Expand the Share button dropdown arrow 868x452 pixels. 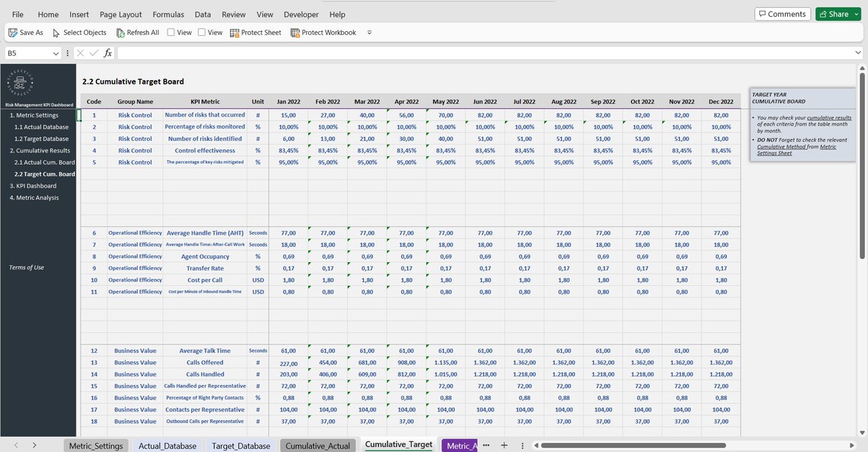click(x=854, y=13)
